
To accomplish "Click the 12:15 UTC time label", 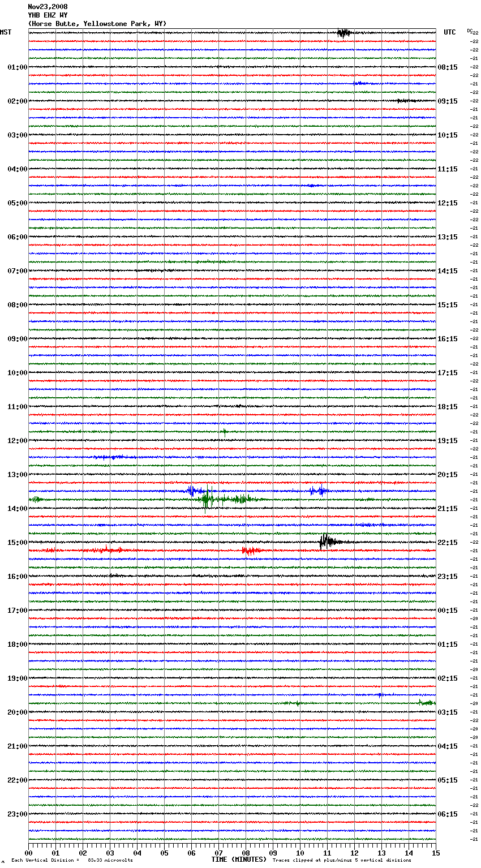I will (448, 203).
